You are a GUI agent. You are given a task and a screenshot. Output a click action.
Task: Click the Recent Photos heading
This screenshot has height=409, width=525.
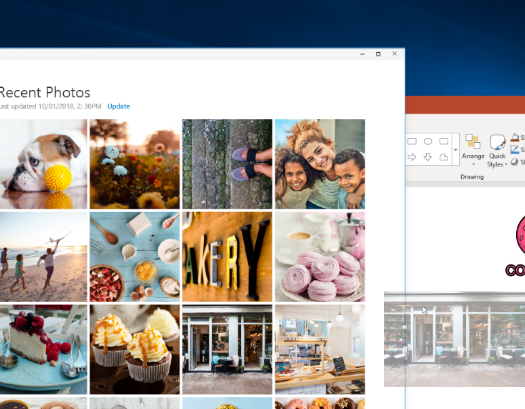click(x=45, y=92)
